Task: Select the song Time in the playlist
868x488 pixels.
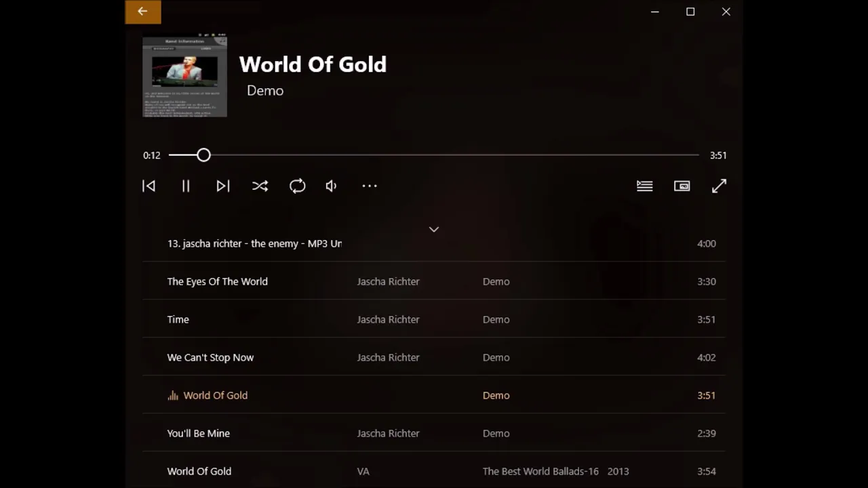Action: [x=434, y=319]
